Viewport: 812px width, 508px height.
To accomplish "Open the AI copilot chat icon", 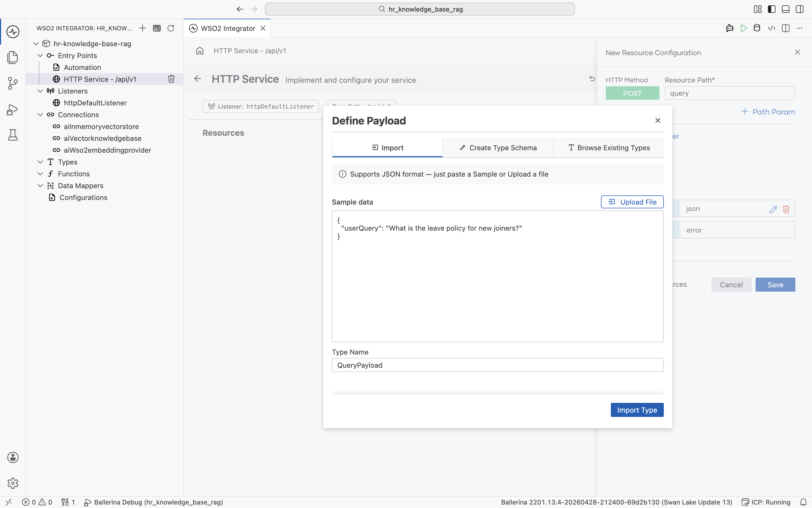I will tap(730, 28).
